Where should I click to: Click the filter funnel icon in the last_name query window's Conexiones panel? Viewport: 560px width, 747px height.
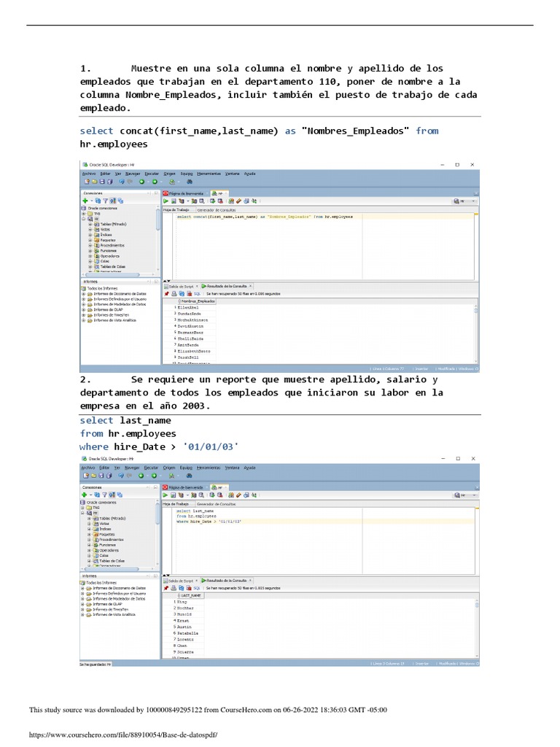[105, 495]
